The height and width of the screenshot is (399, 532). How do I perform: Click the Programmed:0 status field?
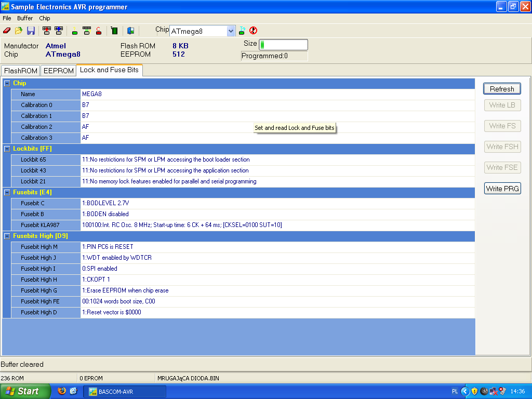click(x=274, y=56)
